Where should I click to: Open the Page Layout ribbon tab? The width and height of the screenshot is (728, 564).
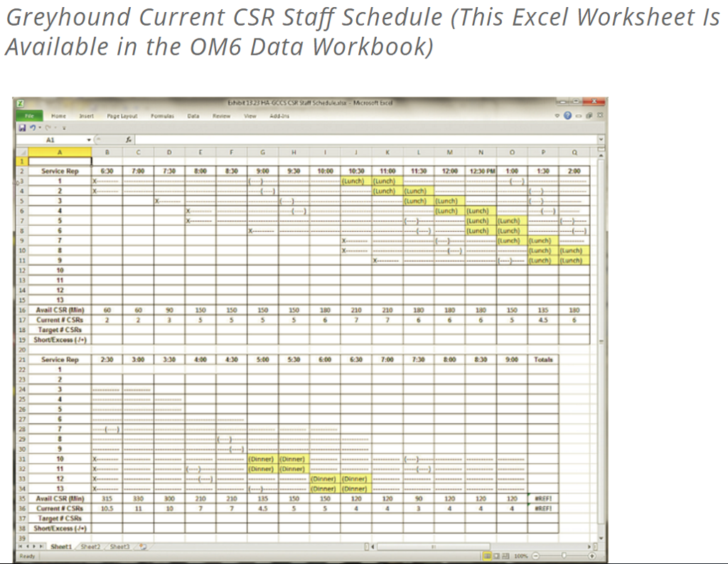pyautogui.click(x=122, y=116)
